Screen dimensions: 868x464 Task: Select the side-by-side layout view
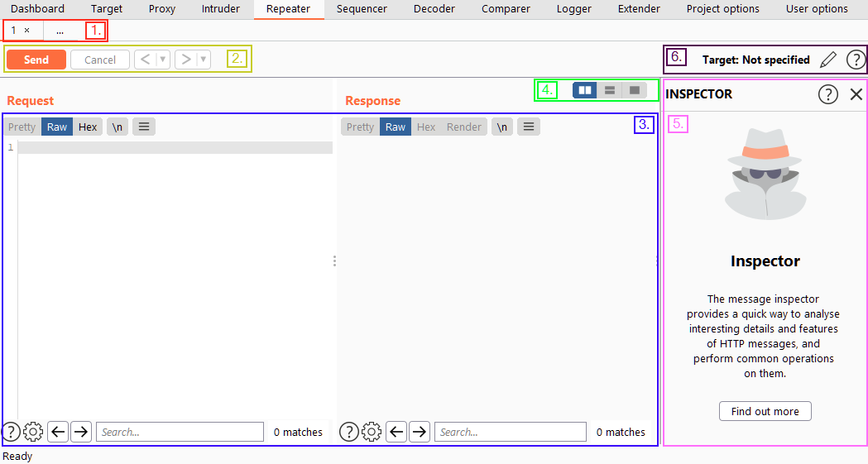click(x=585, y=89)
